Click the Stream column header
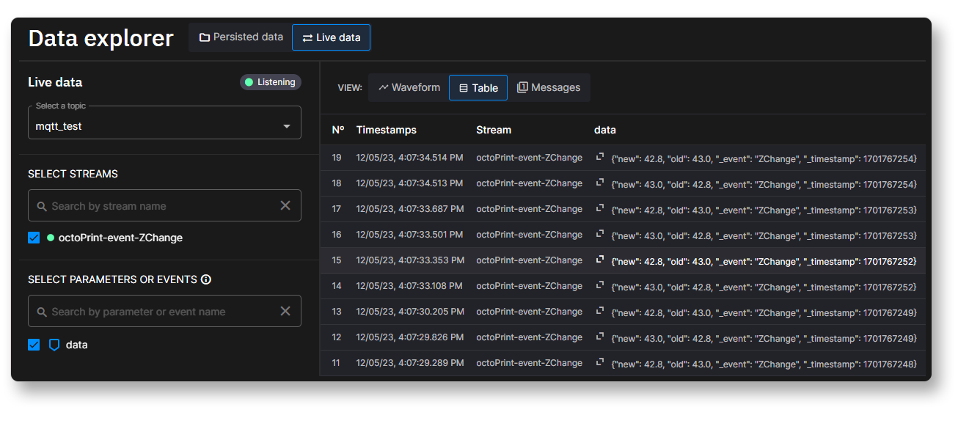 click(494, 130)
